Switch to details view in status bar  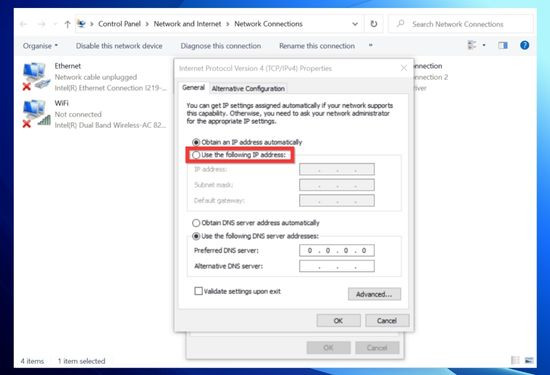(x=515, y=360)
